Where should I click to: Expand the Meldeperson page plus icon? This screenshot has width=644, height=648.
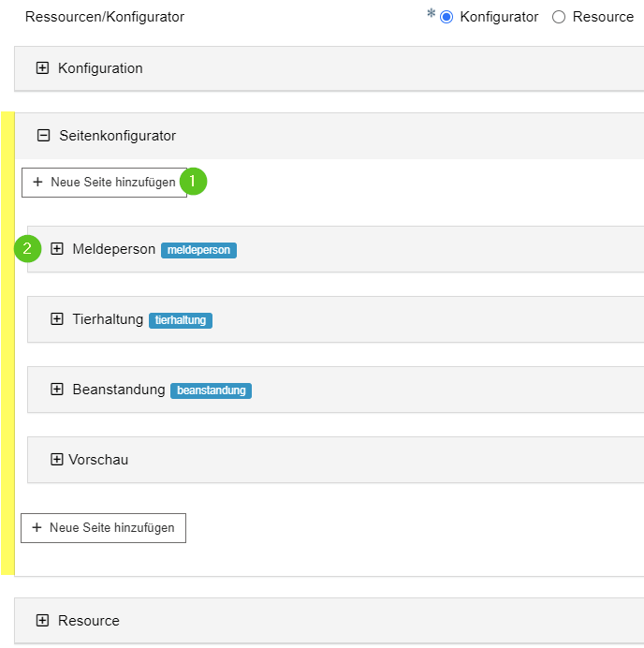[x=56, y=249]
